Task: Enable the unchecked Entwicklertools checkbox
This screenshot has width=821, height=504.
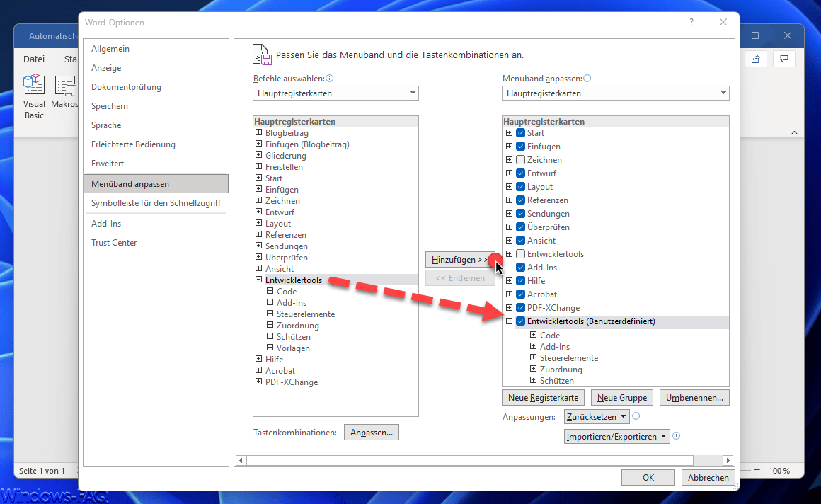Action: click(x=520, y=254)
